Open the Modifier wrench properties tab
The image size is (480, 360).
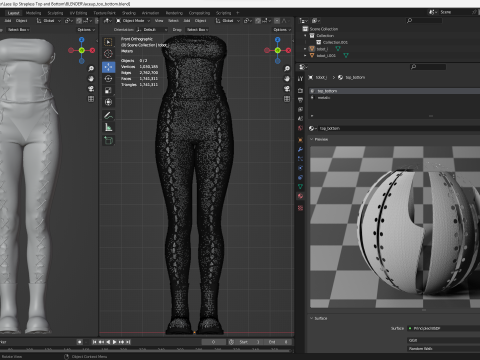300,149
